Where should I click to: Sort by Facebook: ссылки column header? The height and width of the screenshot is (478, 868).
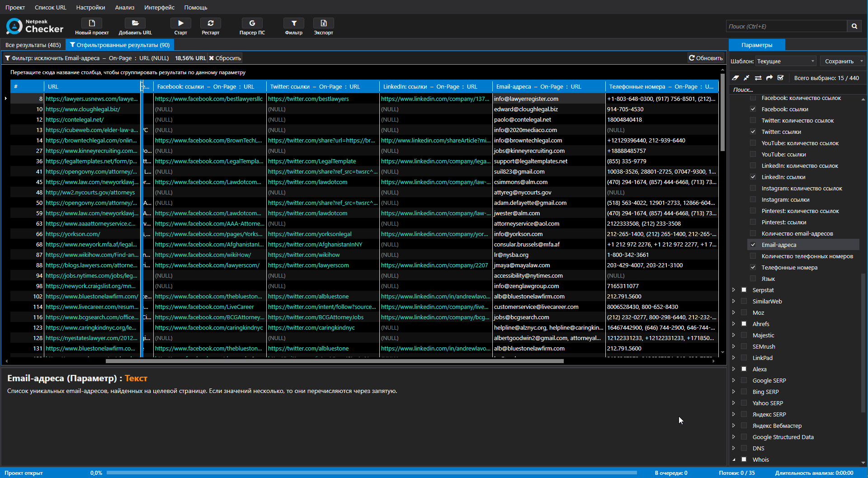coord(210,86)
